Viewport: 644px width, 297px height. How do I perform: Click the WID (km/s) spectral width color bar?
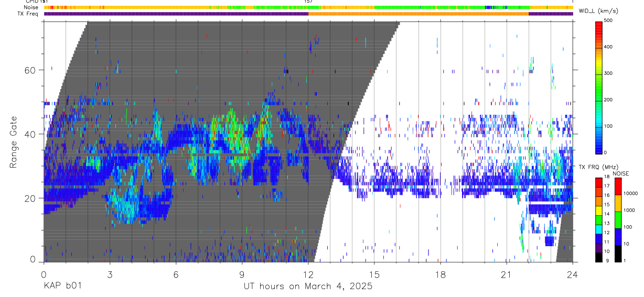coord(598,87)
